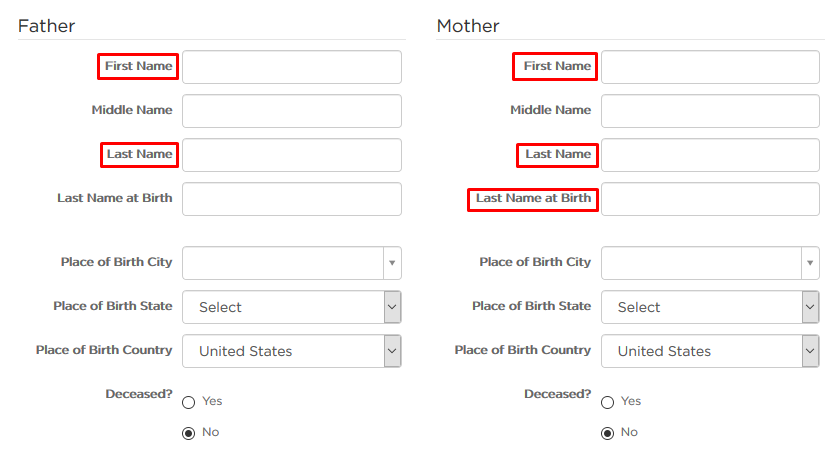
Task: Focus Father's Place of Birth City text box
Action: point(283,263)
